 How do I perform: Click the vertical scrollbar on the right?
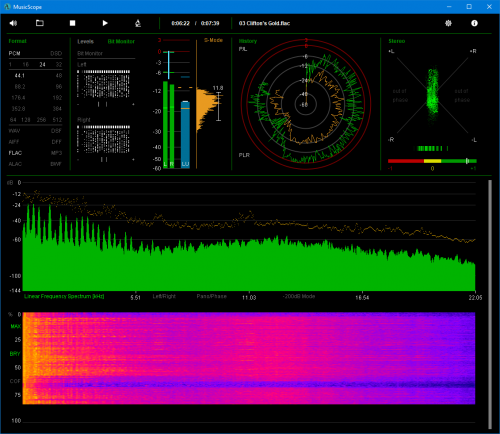[490, 304]
